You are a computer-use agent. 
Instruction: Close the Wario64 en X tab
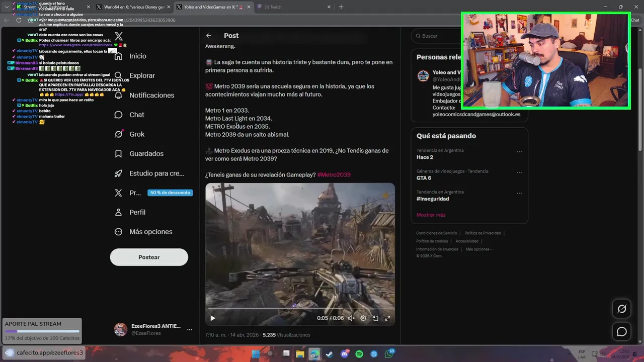pos(169,7)
